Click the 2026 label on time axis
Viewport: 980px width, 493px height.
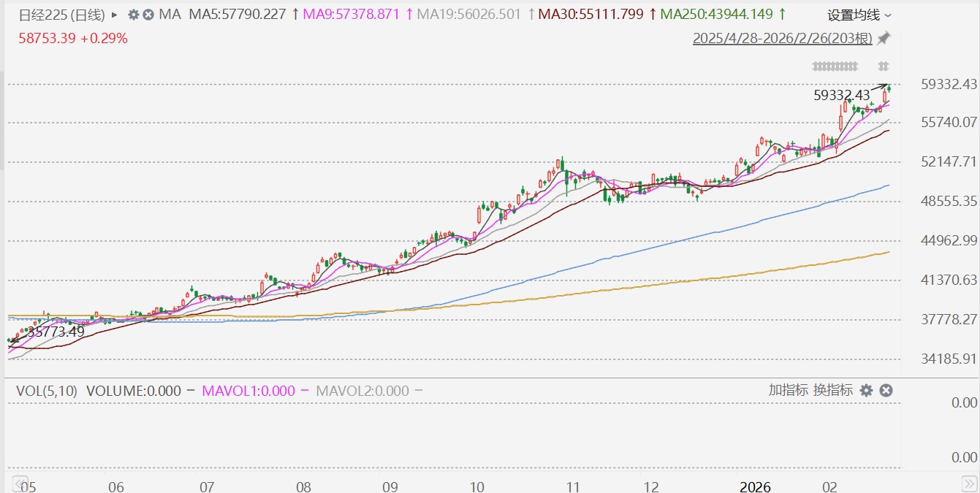click(x=755, y=486)
